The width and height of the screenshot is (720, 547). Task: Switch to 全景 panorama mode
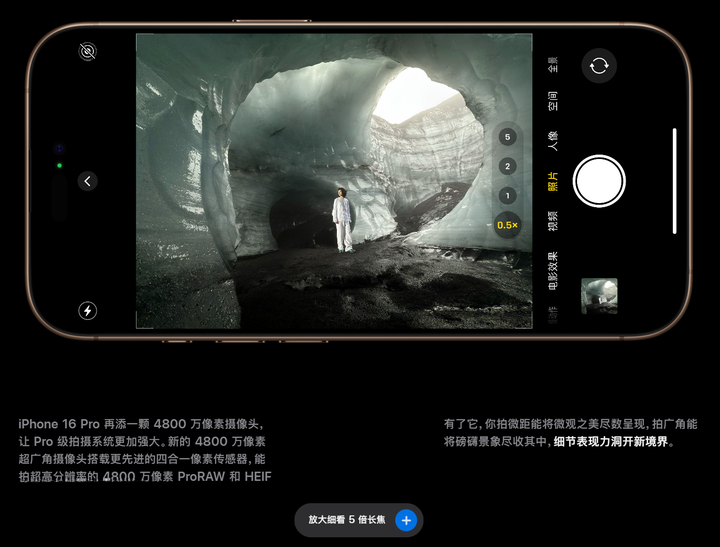pyautogui.click(x=553, y=64)
